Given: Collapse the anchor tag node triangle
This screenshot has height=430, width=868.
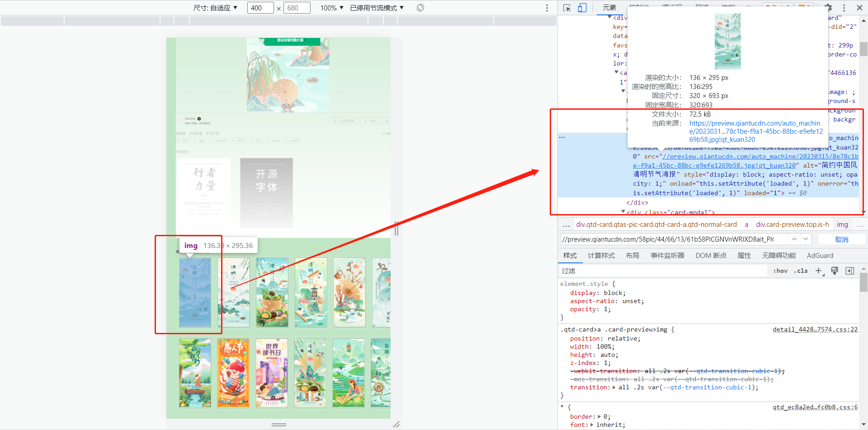Looking at the screenshot, I should point(616,72).
